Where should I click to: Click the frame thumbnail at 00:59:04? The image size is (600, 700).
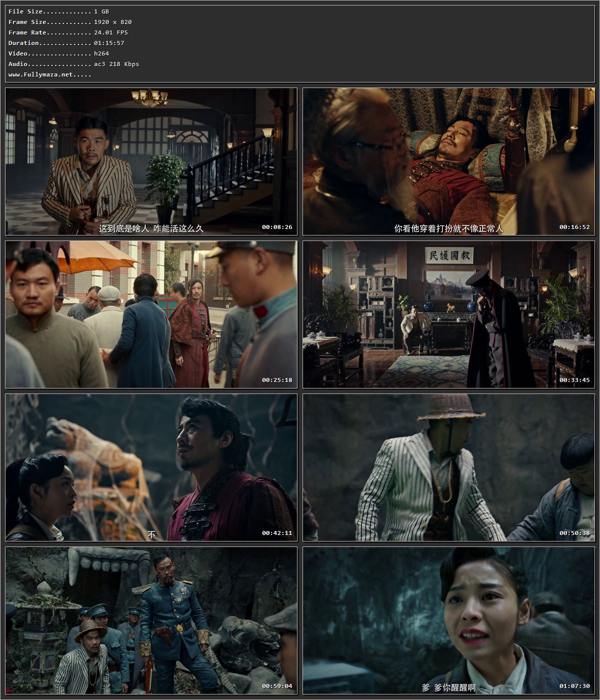tap(151, 620)
